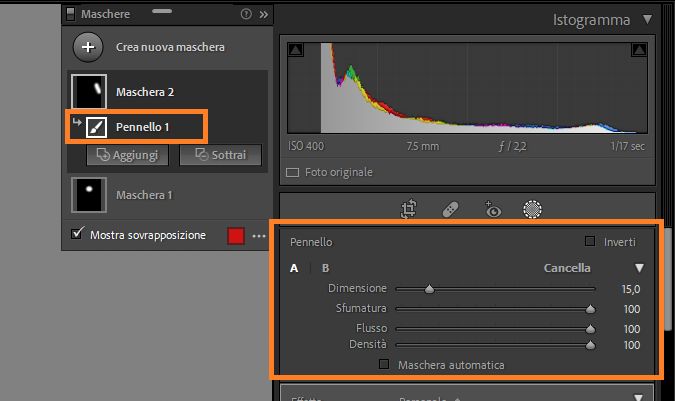
Task: Select Pennello 1 brush icon
Action: pos(96,127)
